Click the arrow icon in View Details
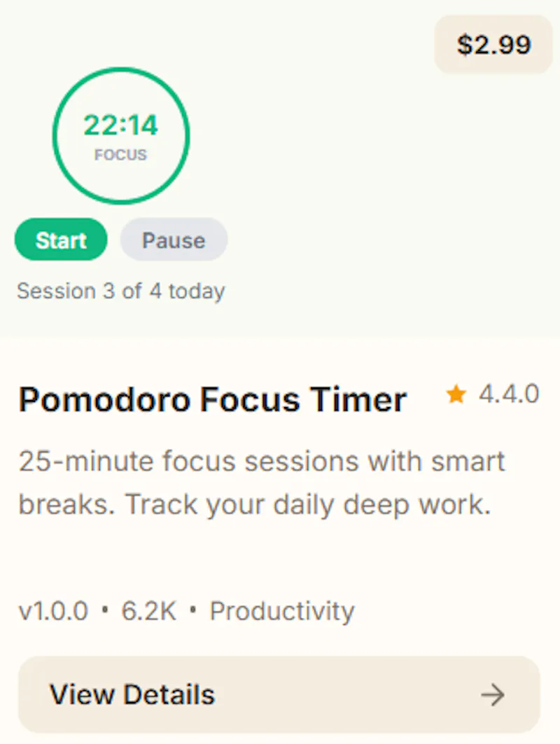 (x=493, y=695)
